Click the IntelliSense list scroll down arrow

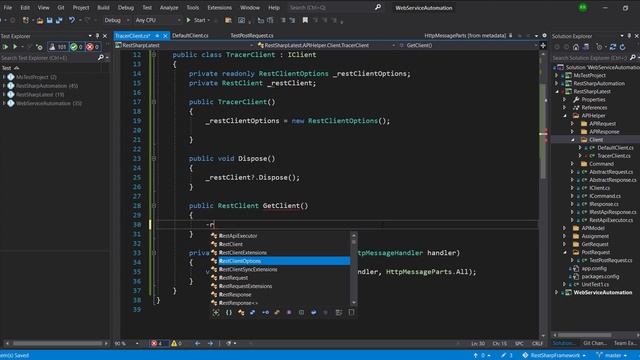[354, 303]
